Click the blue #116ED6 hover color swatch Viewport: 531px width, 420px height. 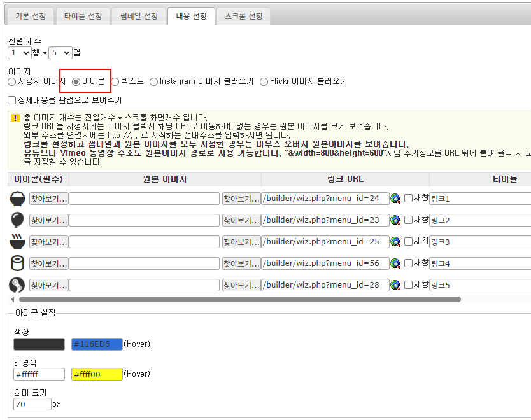tap(97, 344)
